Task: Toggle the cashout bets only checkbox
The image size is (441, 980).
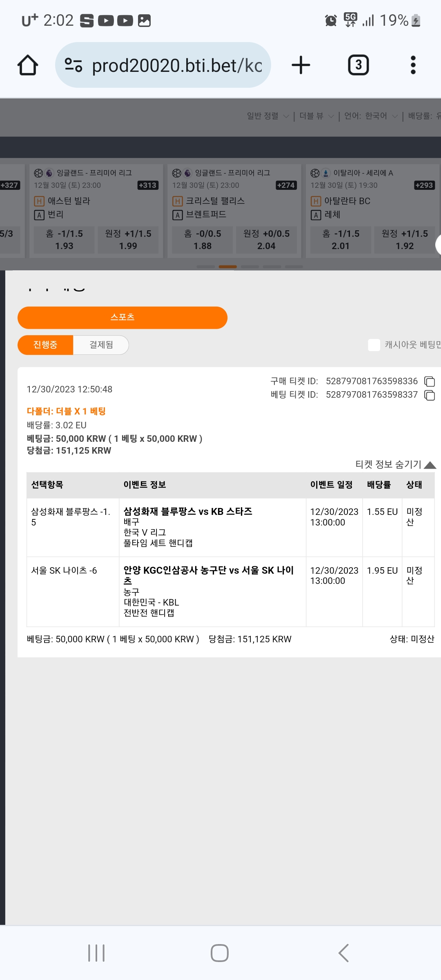Action: tap(374, 345)
